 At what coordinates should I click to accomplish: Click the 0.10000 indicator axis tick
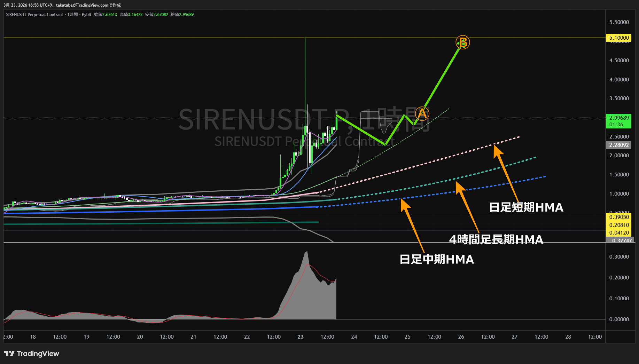619,299
